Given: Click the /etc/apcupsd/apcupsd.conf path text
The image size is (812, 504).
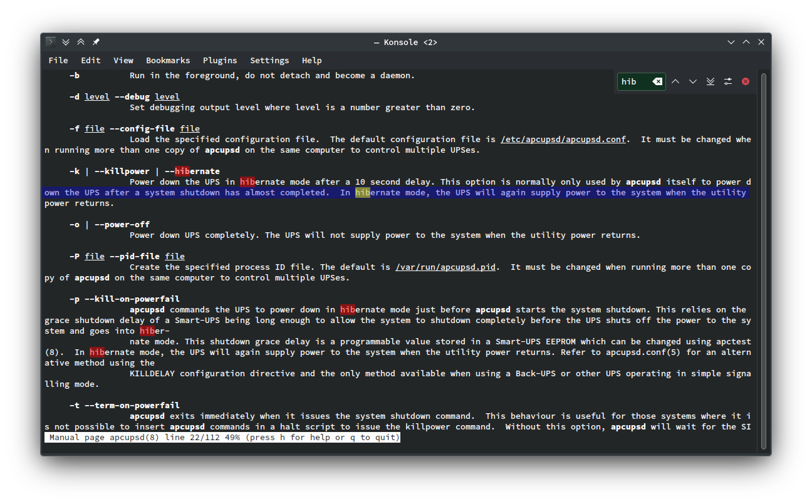Looking at the screenshot, I should click(x=563, y=140).
